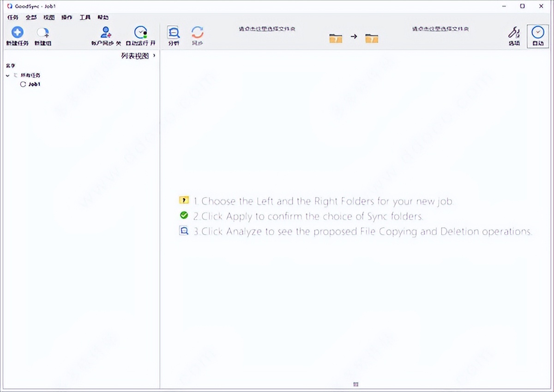Click the Analyze icon beside step 3
Image resolution: width=554 pixels, height=392 pixels.
[x=184, y=231]
